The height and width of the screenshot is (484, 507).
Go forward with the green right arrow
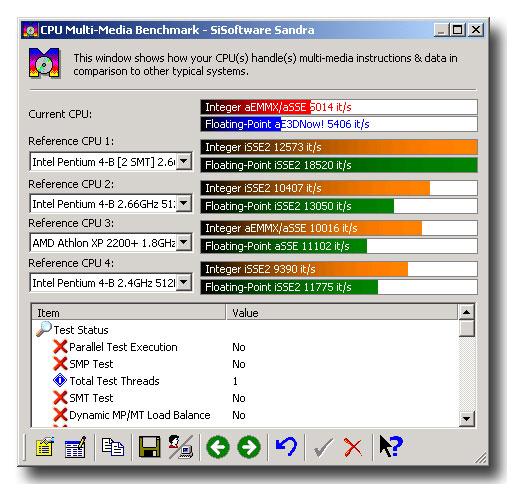(249, 447)
